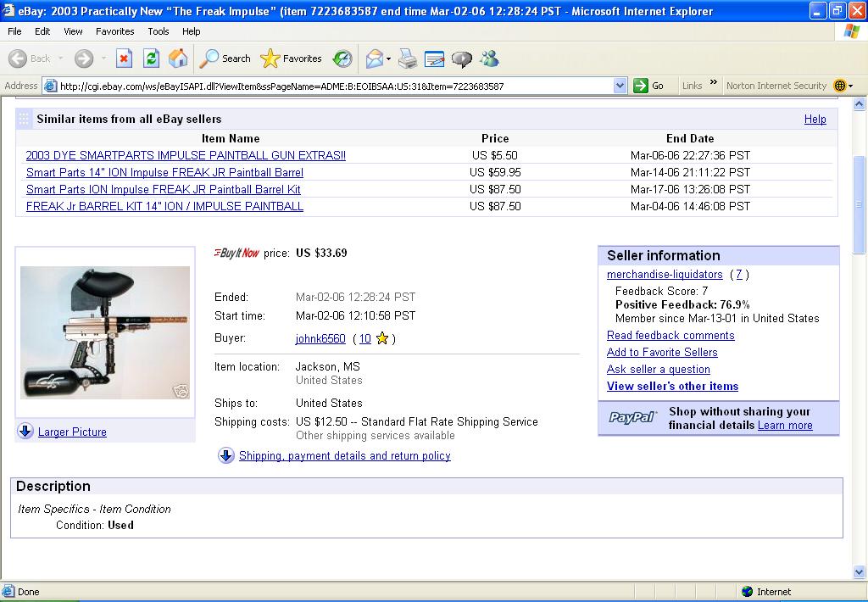Open the Edit menu
868x602 pixels.
42,31
